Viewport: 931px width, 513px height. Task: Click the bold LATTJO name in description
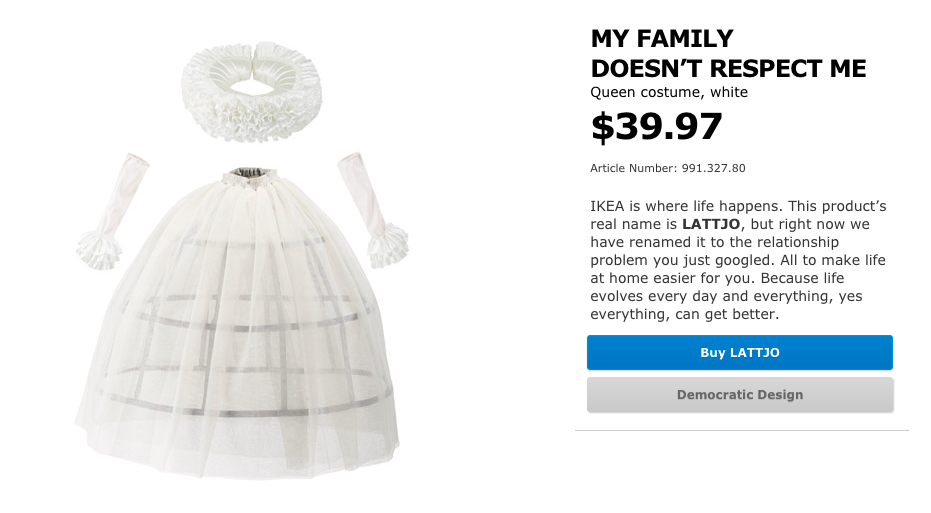[x=710, y=225]
